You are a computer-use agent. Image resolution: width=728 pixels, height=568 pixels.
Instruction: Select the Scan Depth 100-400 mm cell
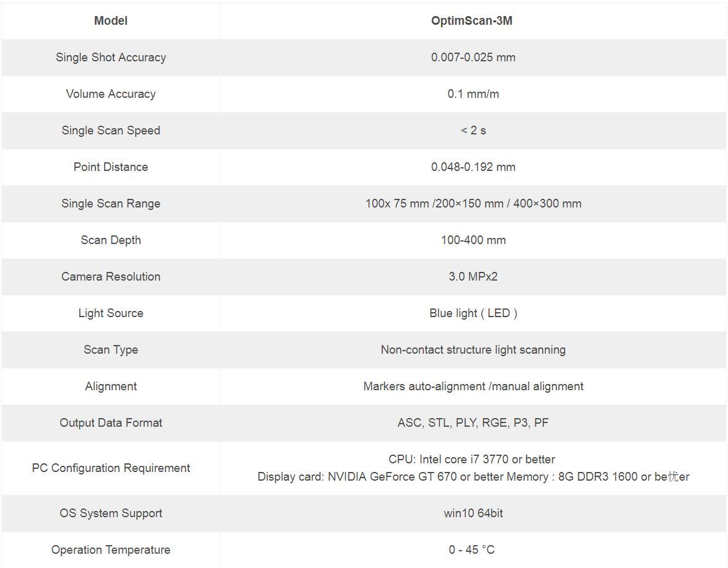point(473,240)
